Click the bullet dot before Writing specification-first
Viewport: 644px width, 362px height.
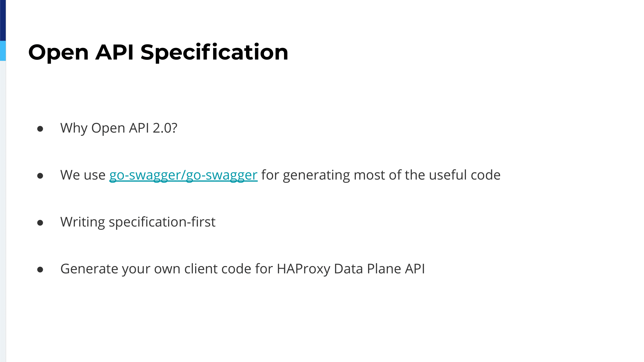click(x=40, y=223)
